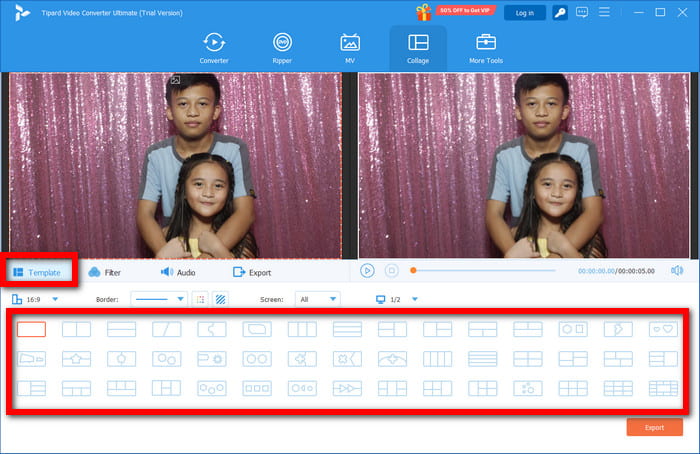This screenshot has height=454, width=700.
Task: Open the hamburger menu
Action: 604,12
